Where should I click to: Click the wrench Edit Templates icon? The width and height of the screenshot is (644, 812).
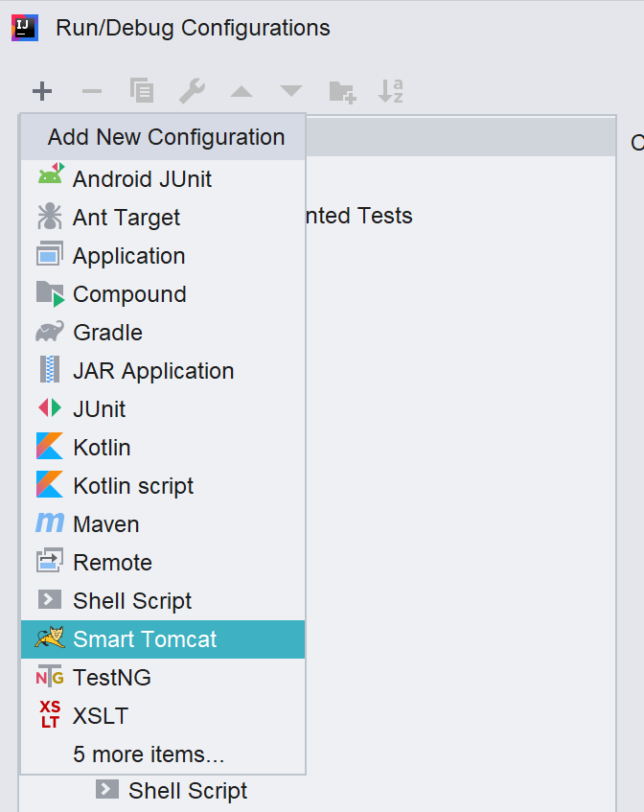tap(192, 91)
